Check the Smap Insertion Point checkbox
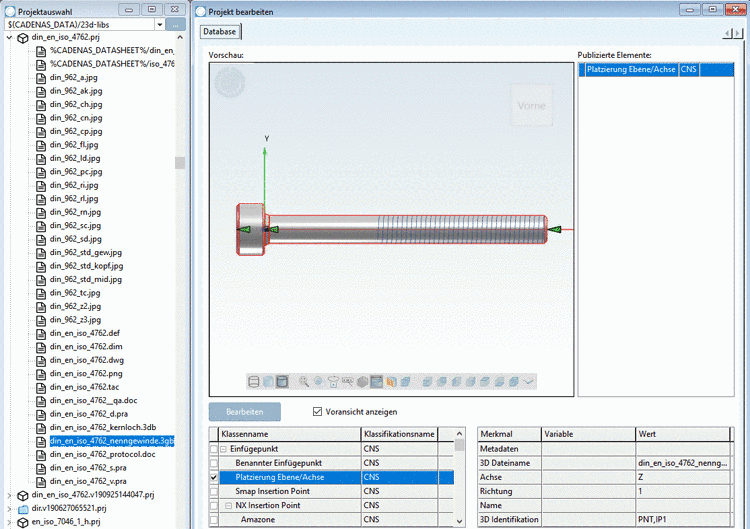This screenshot has width=750, height=529. click(x=214, y=491)
